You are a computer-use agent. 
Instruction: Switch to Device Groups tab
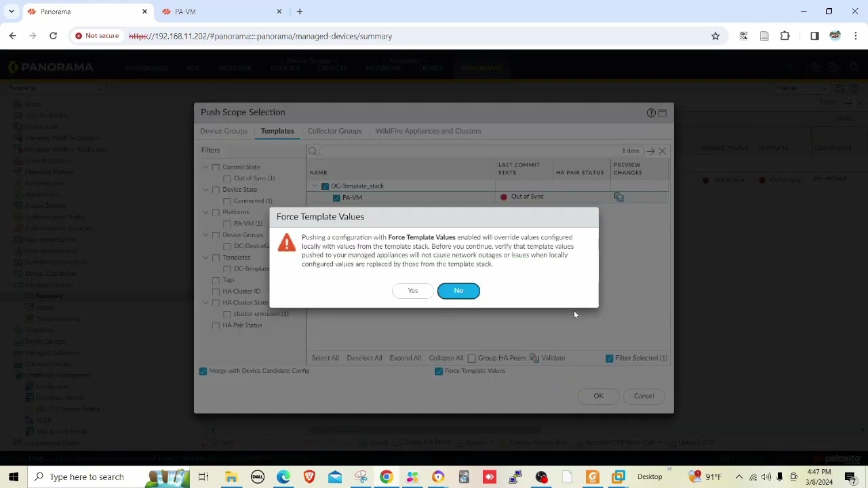(x=224, y=131)
